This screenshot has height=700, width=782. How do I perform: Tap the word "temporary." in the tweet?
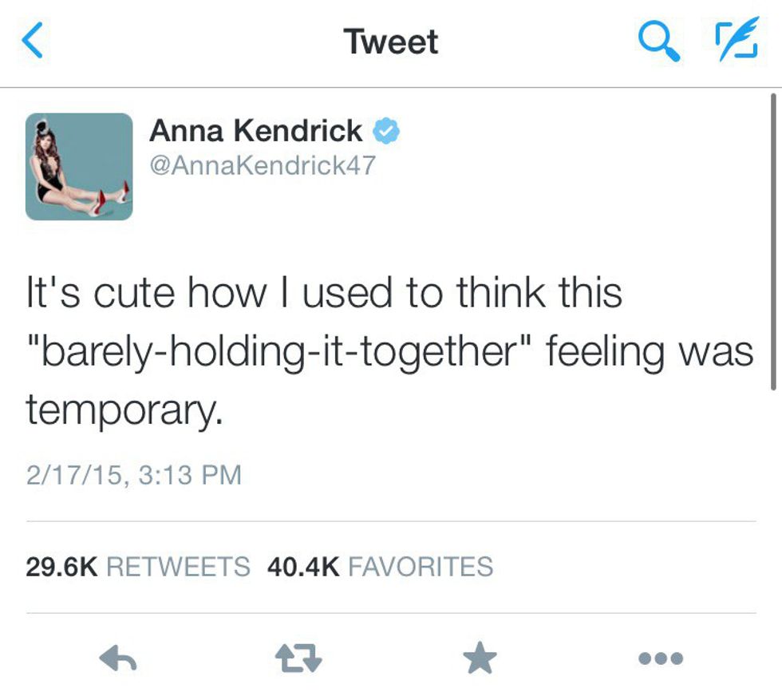122,410
